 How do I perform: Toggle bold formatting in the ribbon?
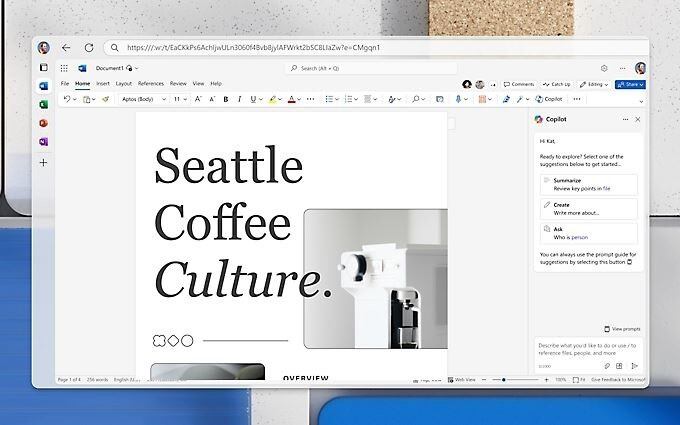[226, 99]
